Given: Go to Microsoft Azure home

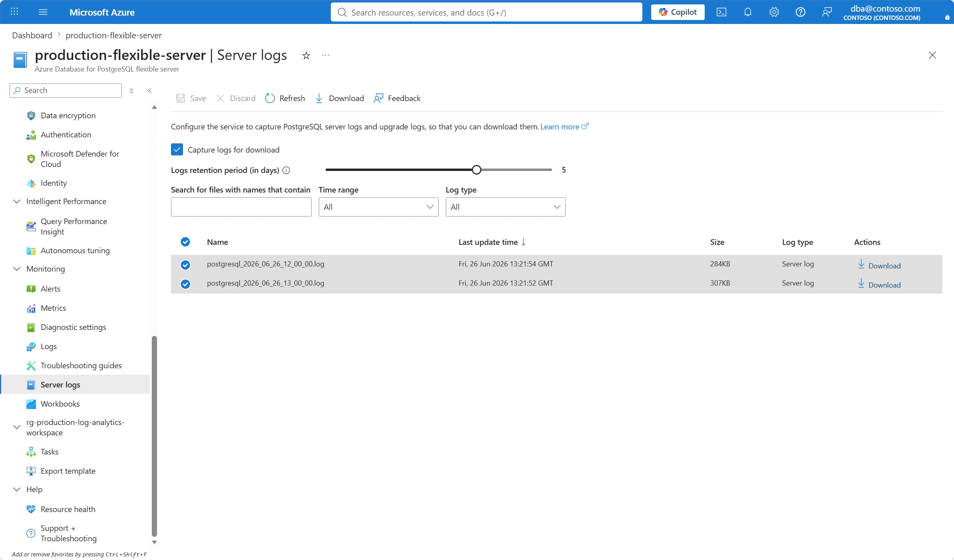Looking at the screenshot, I should tap(102, 12).
